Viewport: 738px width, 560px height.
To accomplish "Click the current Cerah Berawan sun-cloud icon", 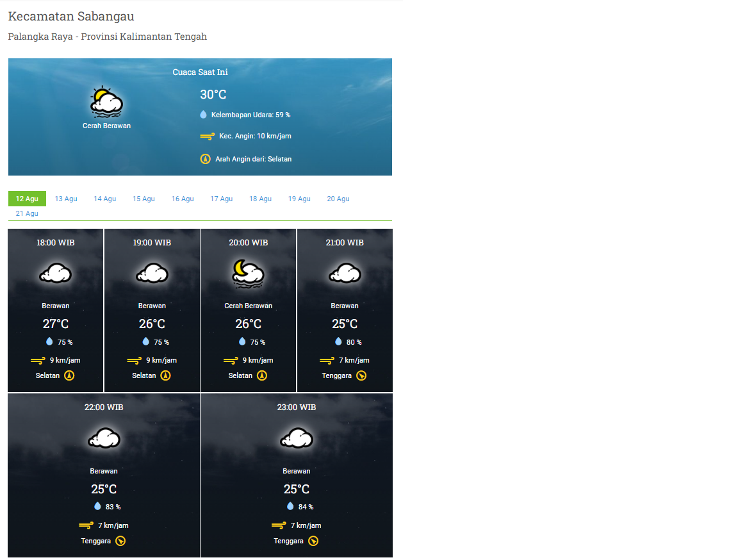I will pyautogui.click(x=106, y=102).
